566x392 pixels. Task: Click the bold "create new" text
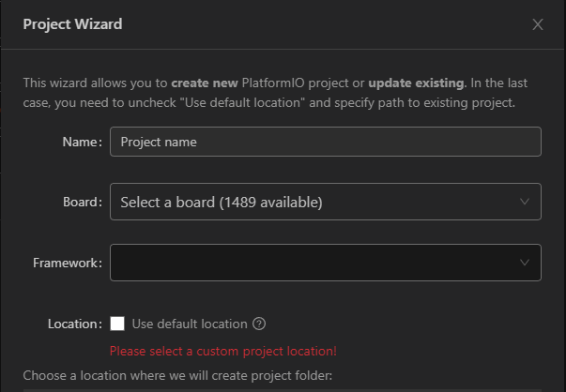(205, 83)
